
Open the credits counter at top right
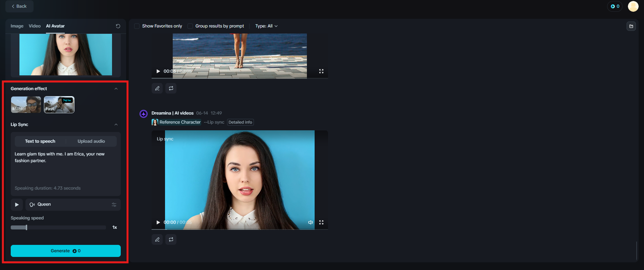[615, 6]
